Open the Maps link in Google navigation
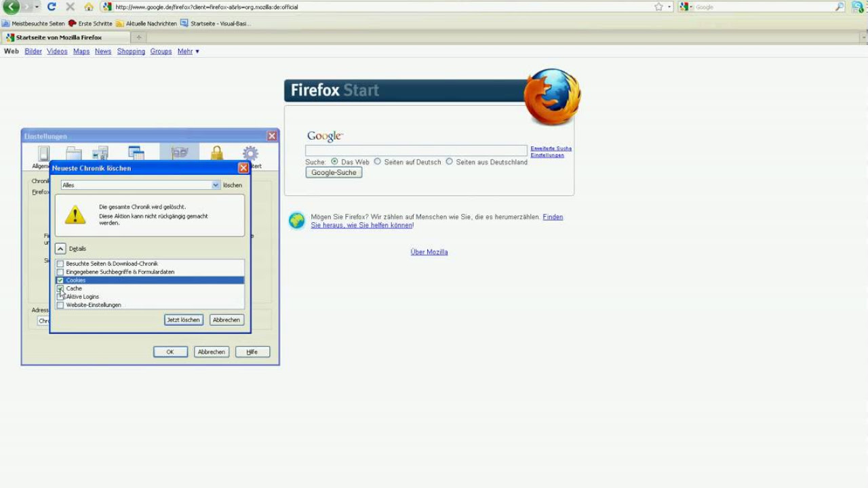Screen dimensions: 868x488 (x=81, y=52)
